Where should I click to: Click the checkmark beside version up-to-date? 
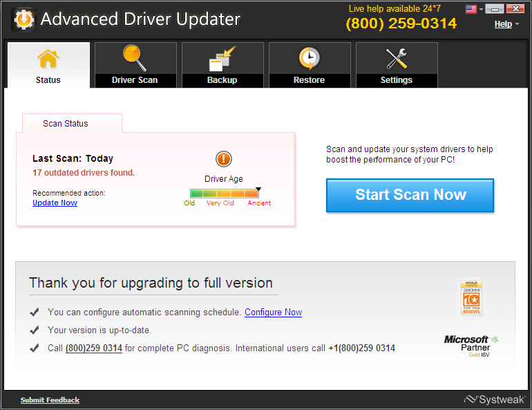pyautogui.click(x=35, y=330)
